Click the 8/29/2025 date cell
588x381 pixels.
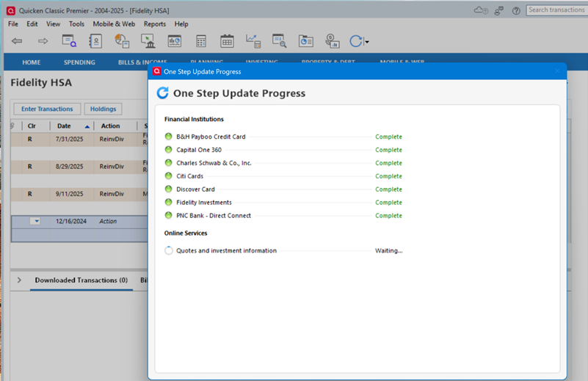pyautogui.click(x=70, y=167)
